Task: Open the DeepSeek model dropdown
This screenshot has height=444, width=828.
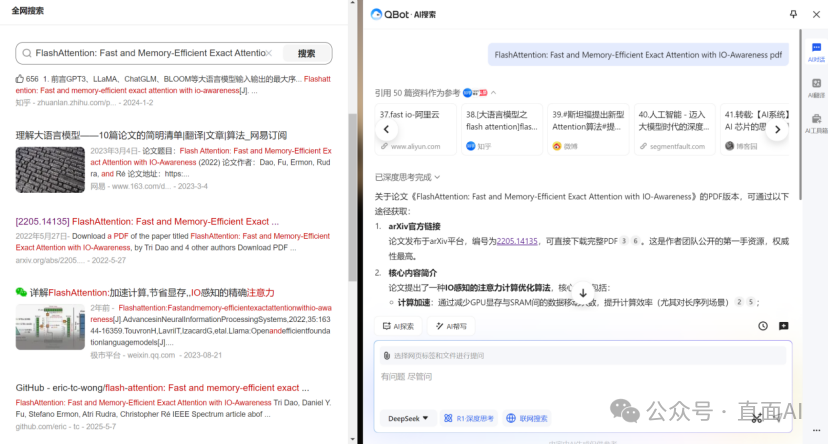Action: coord(408,418)
